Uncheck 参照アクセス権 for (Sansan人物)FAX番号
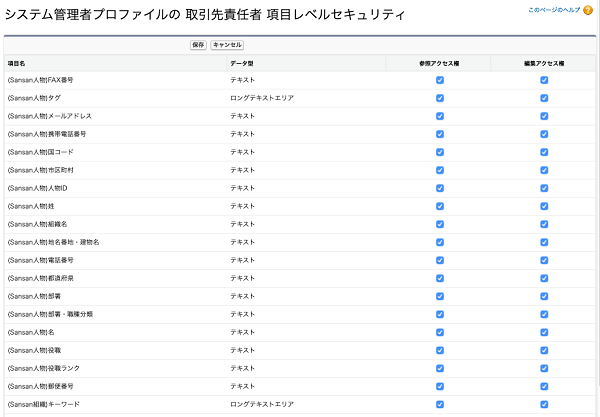 (440, 80)
